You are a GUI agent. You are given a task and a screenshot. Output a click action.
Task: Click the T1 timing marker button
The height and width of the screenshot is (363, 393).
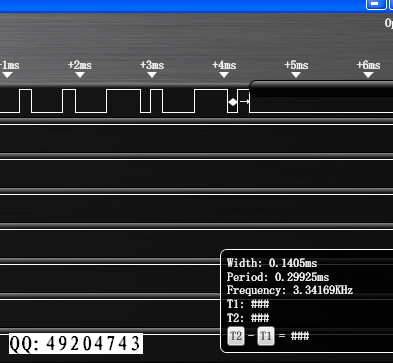pyautogui.click(x=266, y=336)
